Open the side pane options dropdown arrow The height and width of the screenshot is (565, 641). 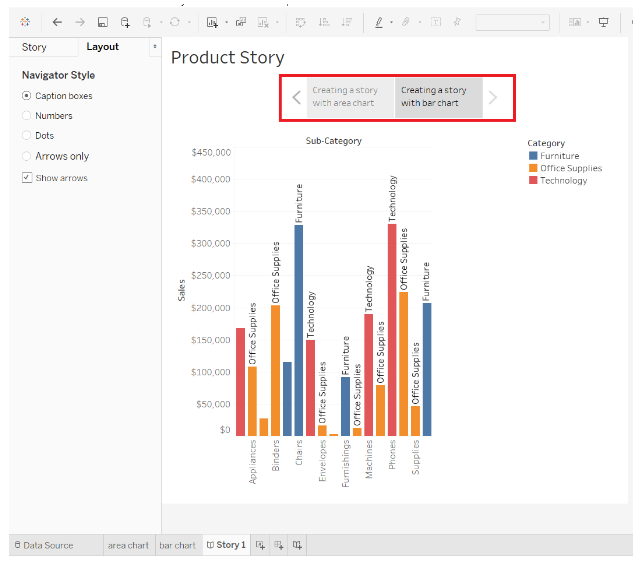[154, 47]
